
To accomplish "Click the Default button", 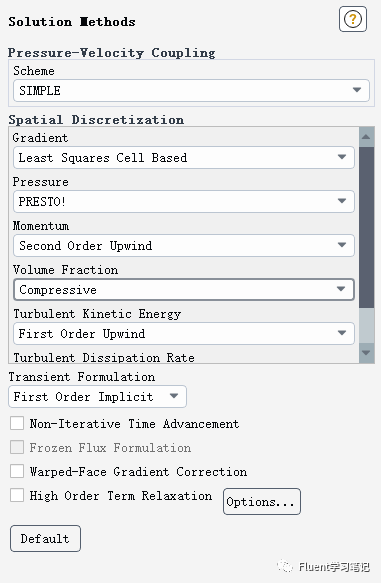I will coord(45,538).
